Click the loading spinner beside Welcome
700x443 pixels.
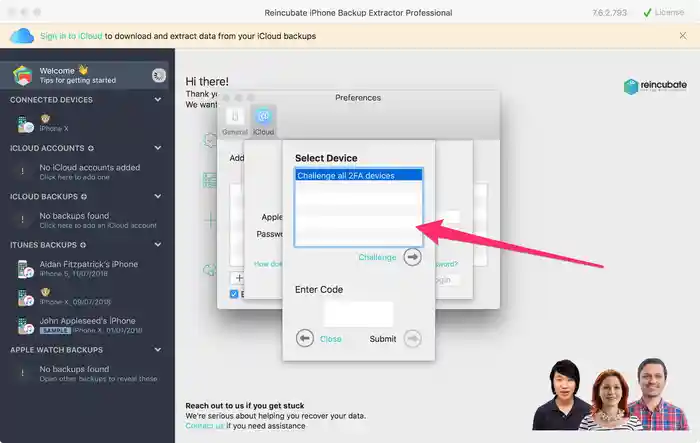pos(158,75)
